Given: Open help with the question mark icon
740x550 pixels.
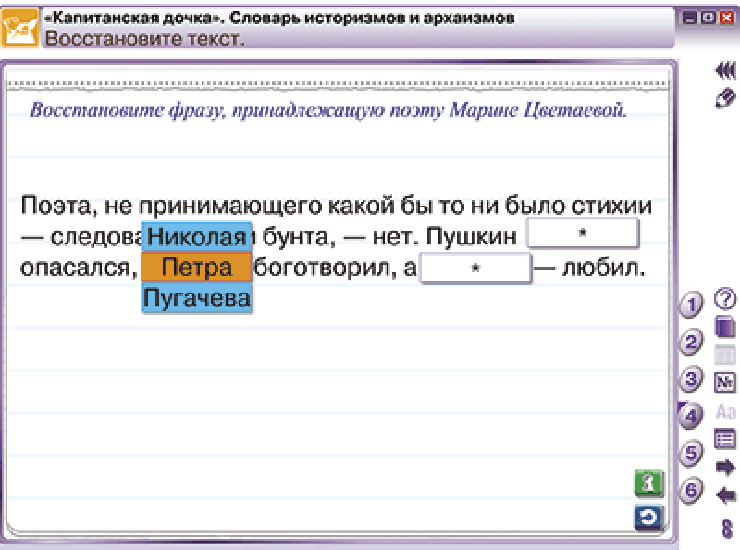Looking at the screenshot, I should [725, 299].
